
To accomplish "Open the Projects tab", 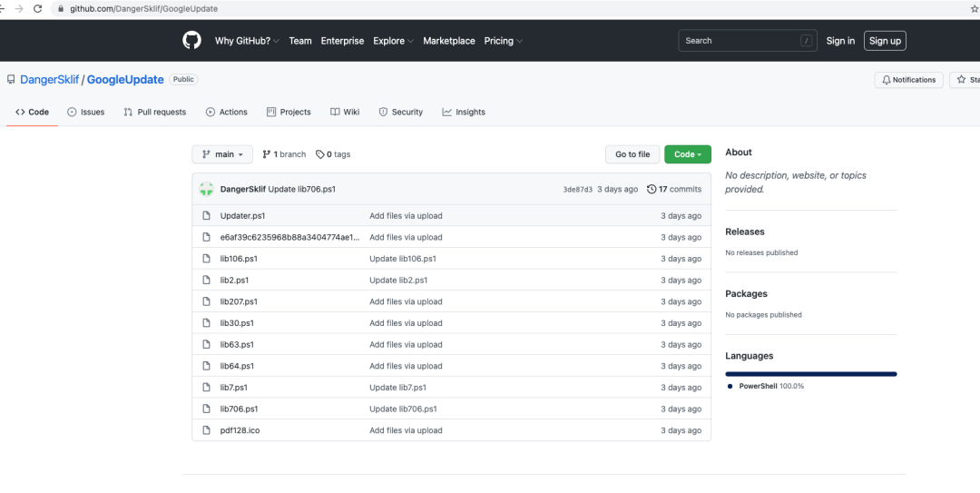I will pyautogui.click(x=289, y=112).
